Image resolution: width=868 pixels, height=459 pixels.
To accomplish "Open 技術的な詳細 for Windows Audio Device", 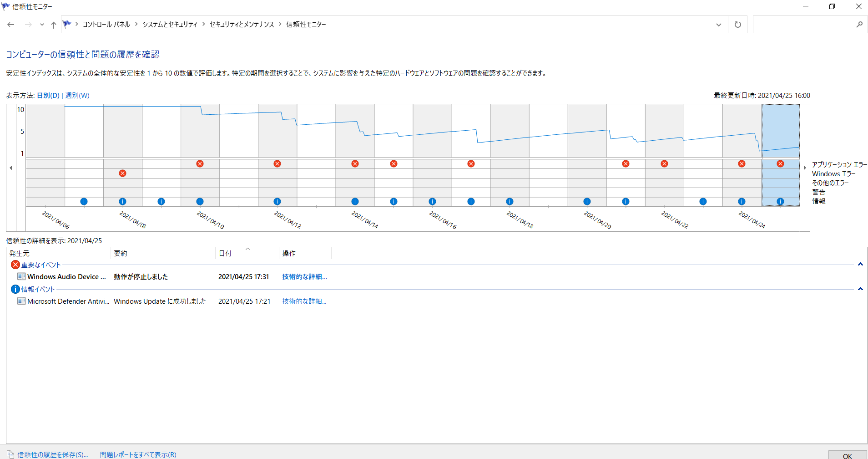I will (304, 277).
